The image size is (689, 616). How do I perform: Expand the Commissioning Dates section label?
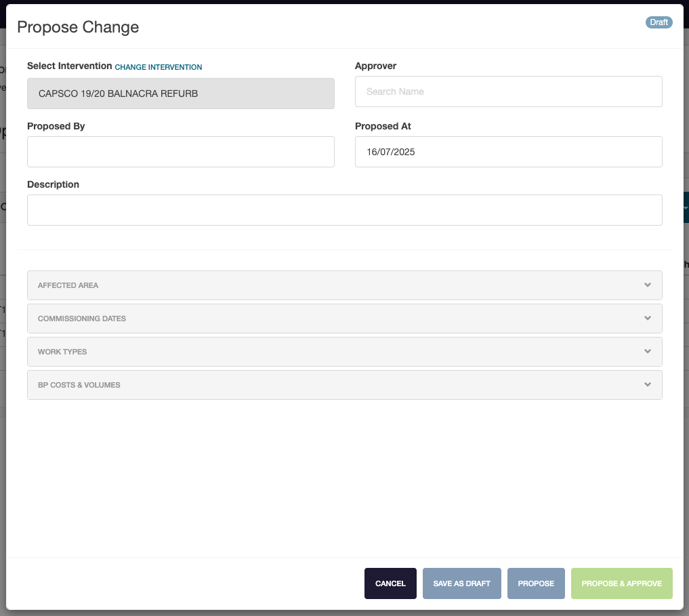(82, 319)
